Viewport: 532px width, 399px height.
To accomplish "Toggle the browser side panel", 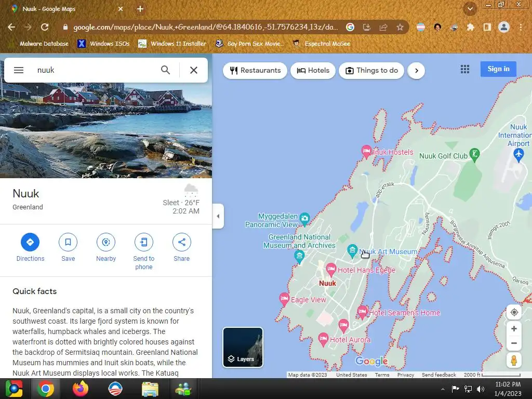I will pyautogui.click(x=487, y=27).
